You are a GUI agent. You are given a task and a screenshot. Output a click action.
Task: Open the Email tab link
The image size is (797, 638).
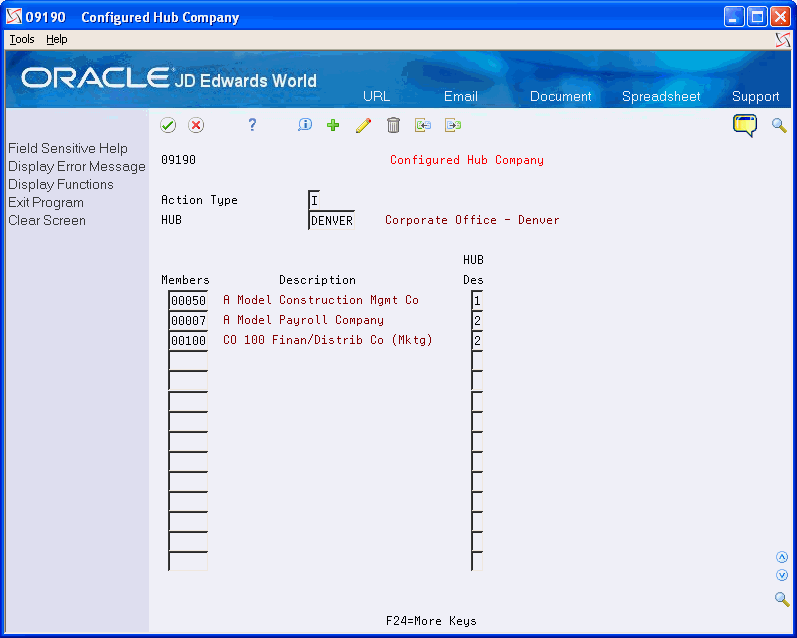point(461,96)
